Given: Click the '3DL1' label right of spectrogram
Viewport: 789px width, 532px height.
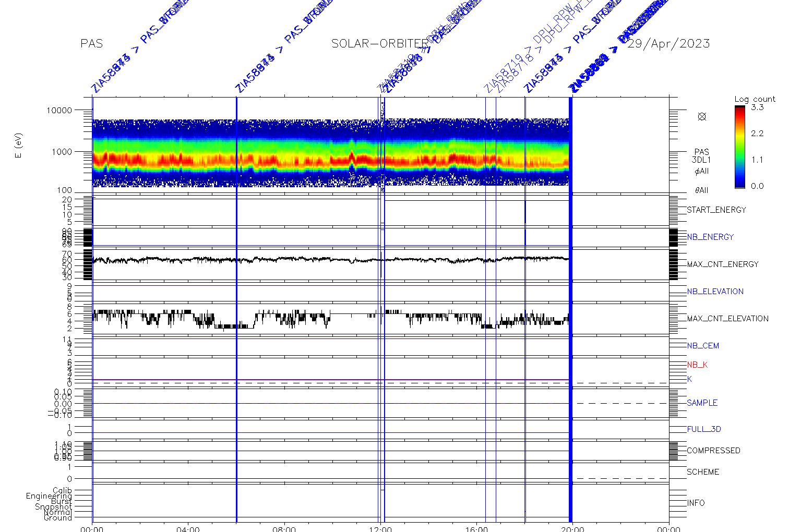Looking at the screenshot, I should (x=701, y=161).
